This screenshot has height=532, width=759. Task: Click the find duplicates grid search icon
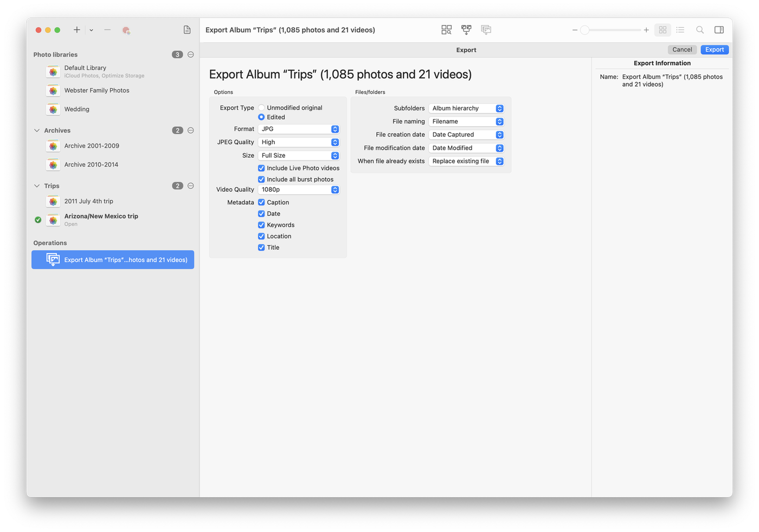tap(446, 30)
